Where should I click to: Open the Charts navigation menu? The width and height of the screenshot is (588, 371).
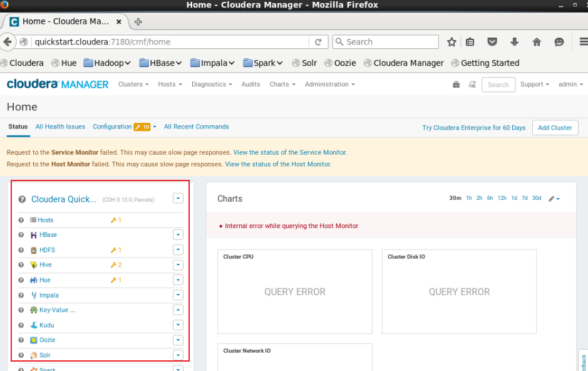[x=282, y=85]
